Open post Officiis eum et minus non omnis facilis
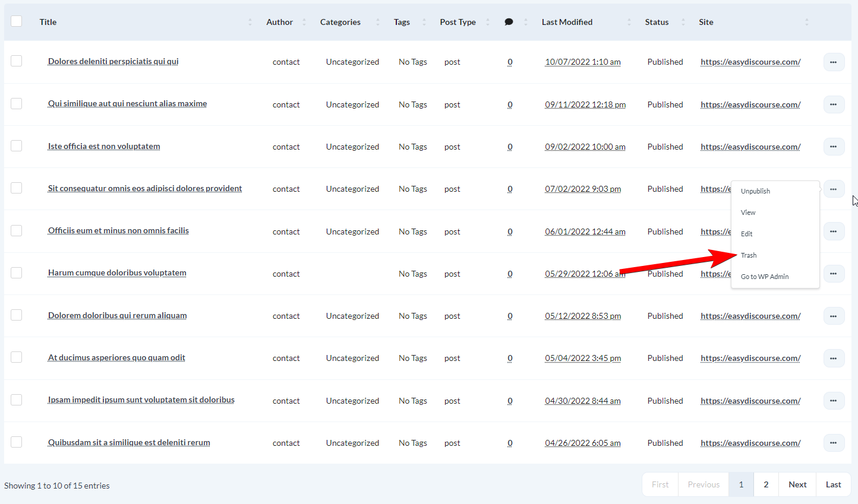Screen dimensions: 858x504 (x=118, y=230)
